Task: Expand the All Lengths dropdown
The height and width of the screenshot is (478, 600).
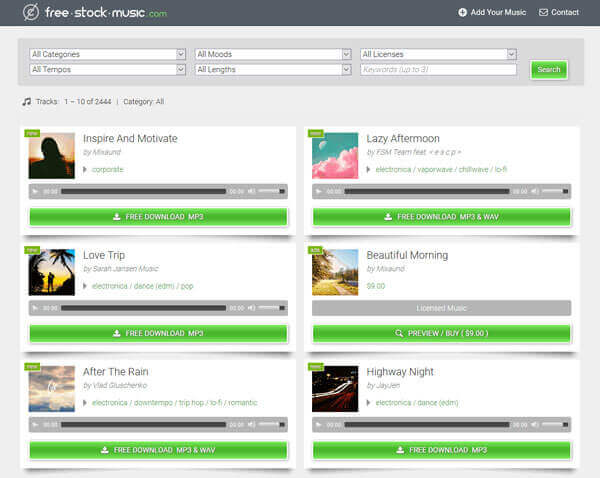Action: click(x=273, y=69)
